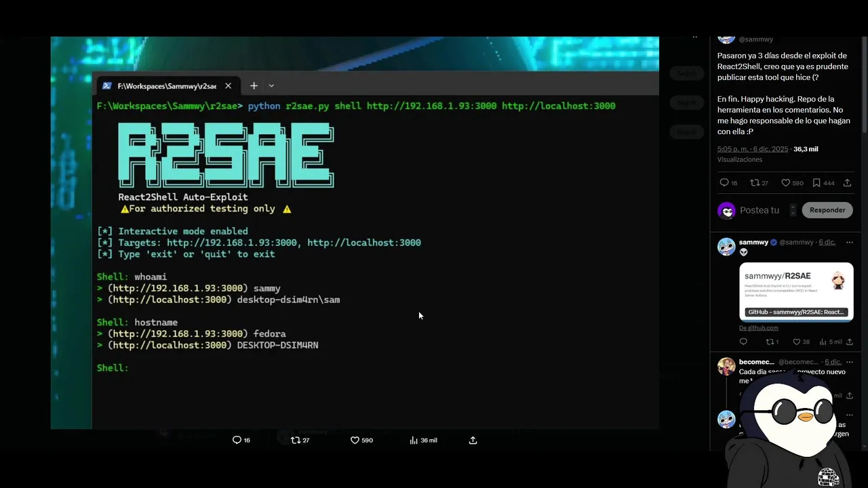The height and width of the screenshot is (488, 868).
Task: Open the sammwyy/R2SAE GitHub card
Action: click(796, 291)
